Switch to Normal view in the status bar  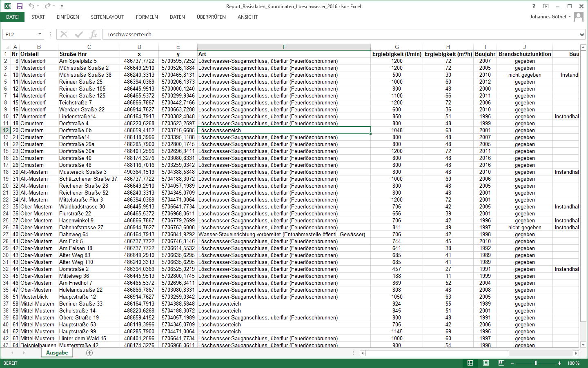470,363
